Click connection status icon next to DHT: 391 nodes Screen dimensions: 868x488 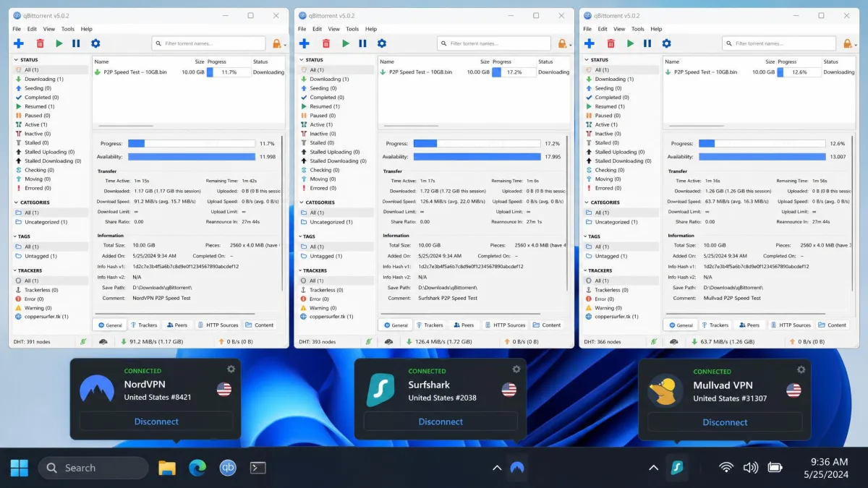click(x=83, y=341)
